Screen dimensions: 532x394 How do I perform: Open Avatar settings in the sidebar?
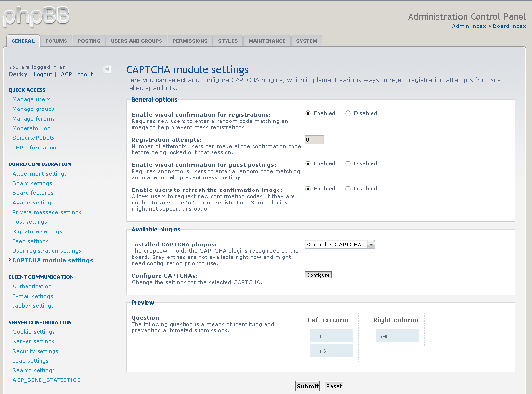(x=33, y=203)
